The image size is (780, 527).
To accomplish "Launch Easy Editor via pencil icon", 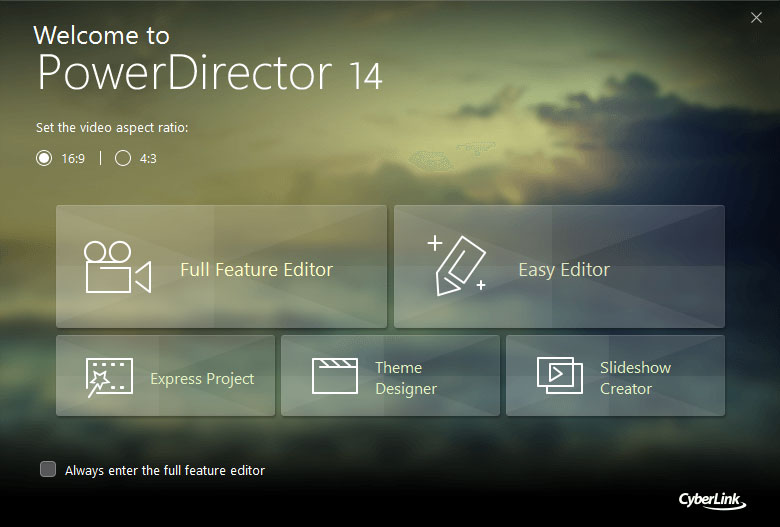I will pos(559,267).
